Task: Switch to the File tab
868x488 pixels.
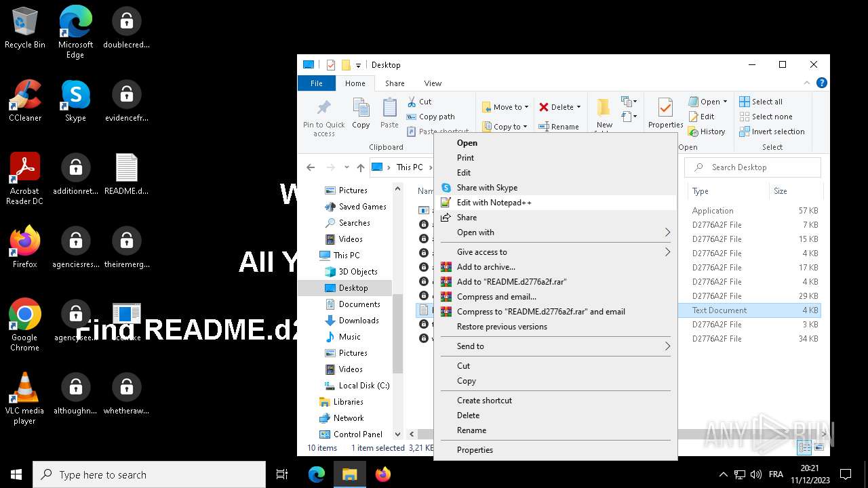Action: click(x=317, y=83)
